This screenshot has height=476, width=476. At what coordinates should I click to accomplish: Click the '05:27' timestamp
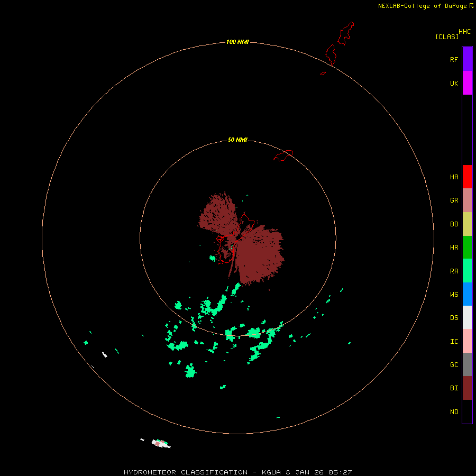(x=340, y=472)
